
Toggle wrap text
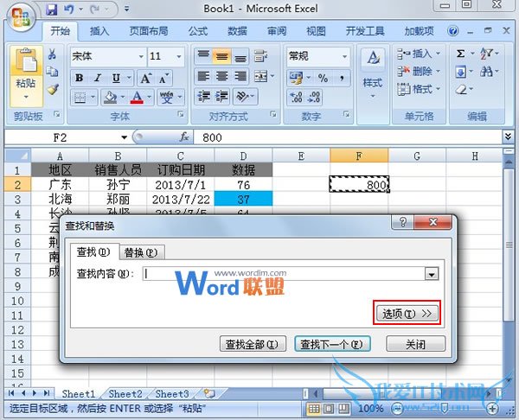click(261, 56)
